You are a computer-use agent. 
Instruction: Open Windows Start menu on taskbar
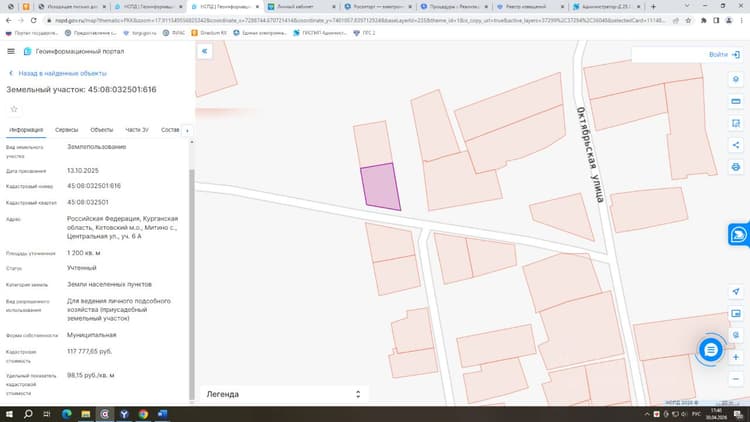9,414
